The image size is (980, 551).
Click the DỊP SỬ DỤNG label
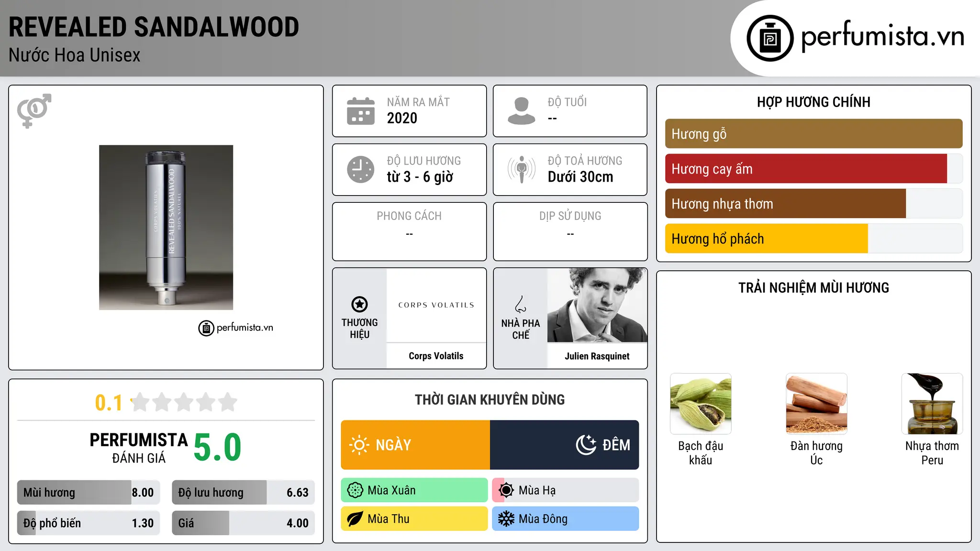click(570, 216)
